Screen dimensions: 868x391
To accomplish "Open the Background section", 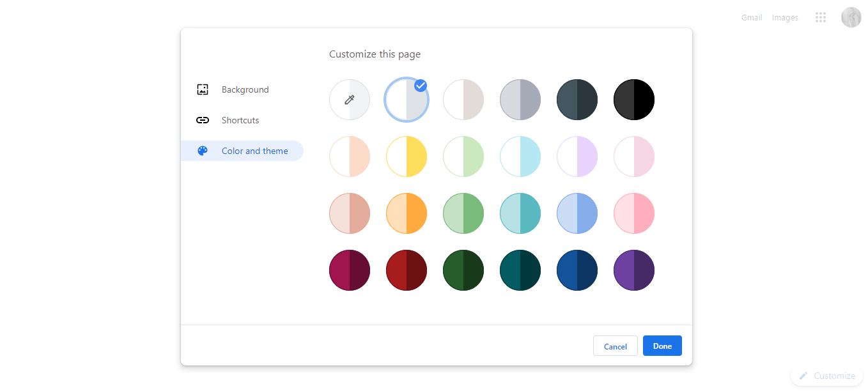I will pos(242,89).
